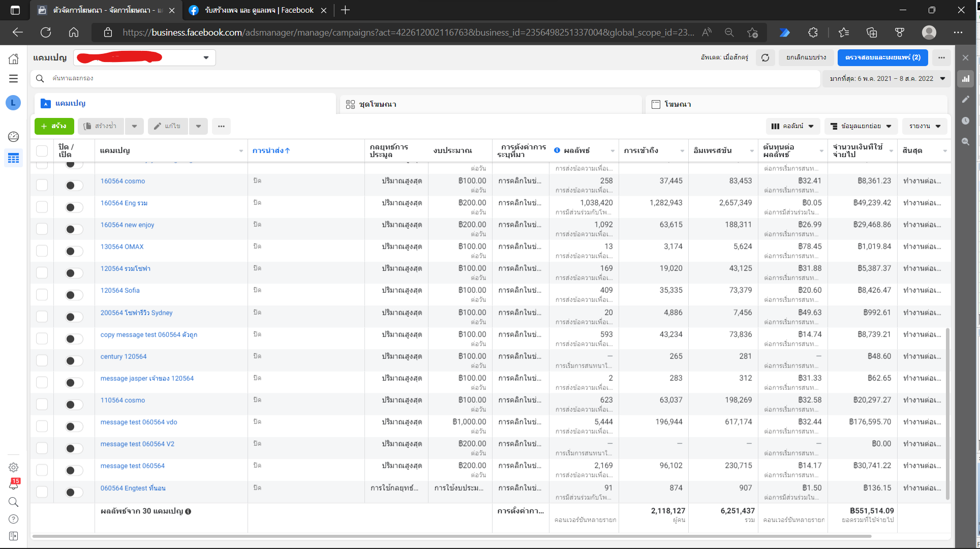Image resolution: width=980 pixels, height=549 pixels.
Task: Switch to the Campaigns tab
Action: click(x=185, y=104)
